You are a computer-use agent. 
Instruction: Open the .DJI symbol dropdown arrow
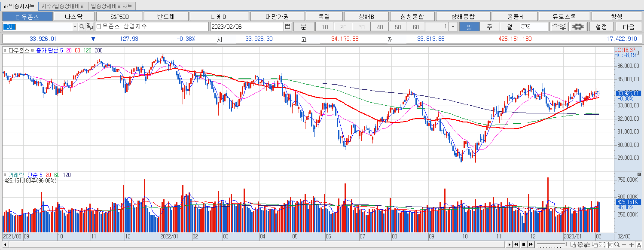coord(74,27)
